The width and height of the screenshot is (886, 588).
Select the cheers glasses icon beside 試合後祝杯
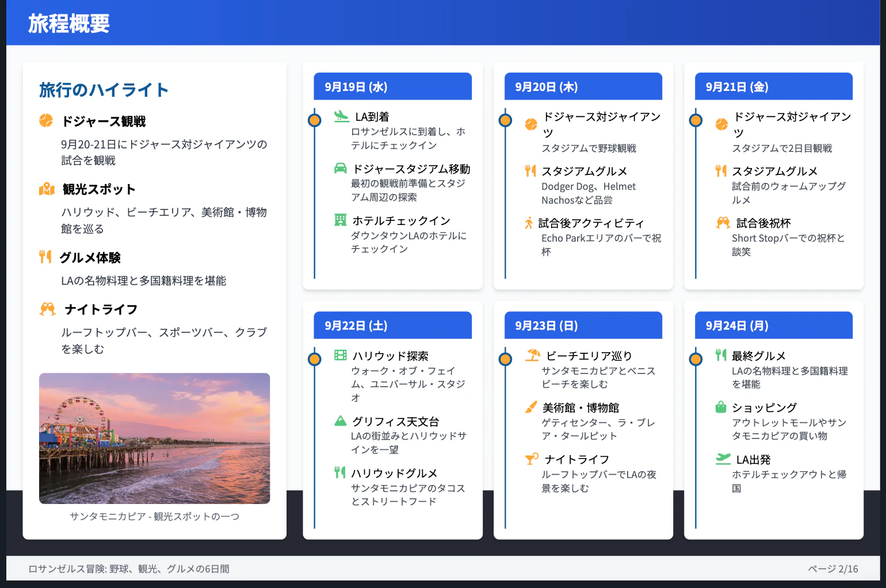point(723,223)
